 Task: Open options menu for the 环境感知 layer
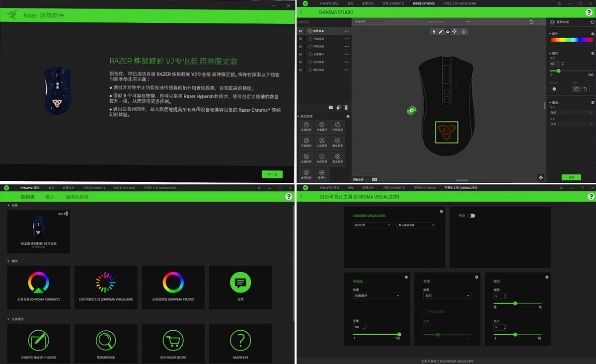tap(347, 39)
